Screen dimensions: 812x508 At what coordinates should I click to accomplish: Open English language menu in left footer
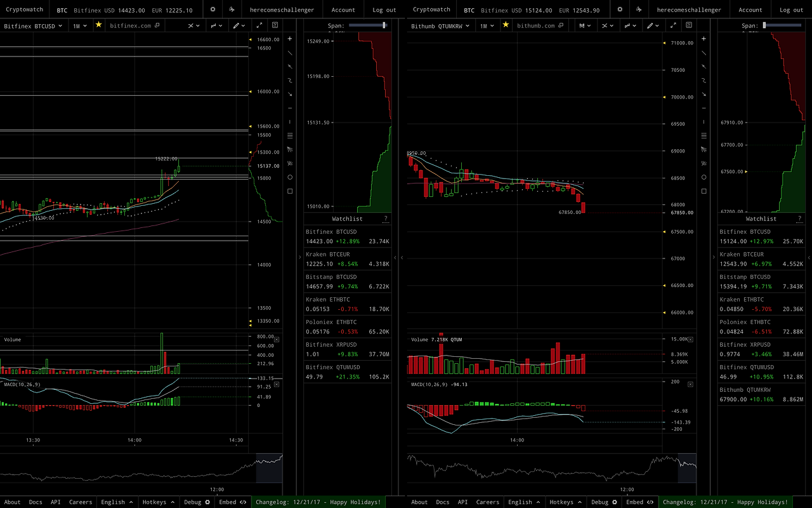point(117,502)
